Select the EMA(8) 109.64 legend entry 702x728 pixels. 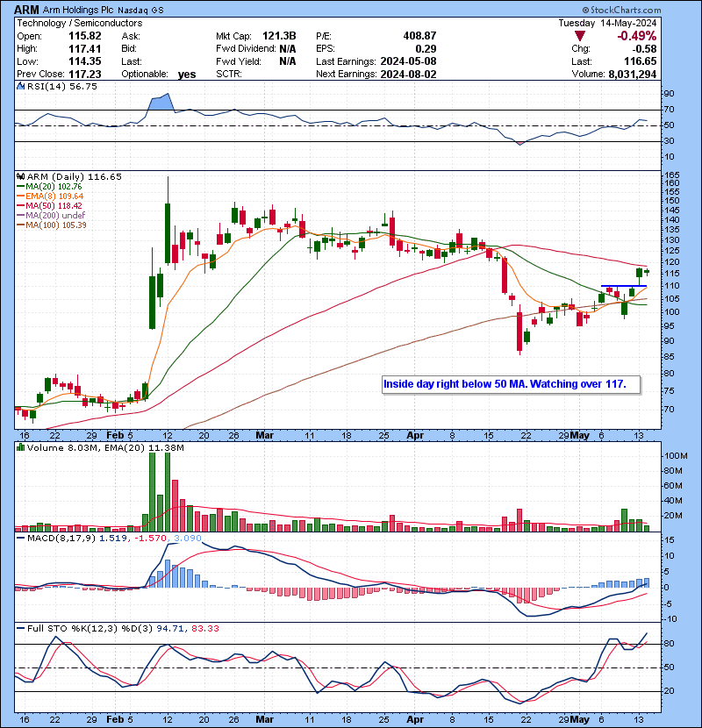(54, 196)
